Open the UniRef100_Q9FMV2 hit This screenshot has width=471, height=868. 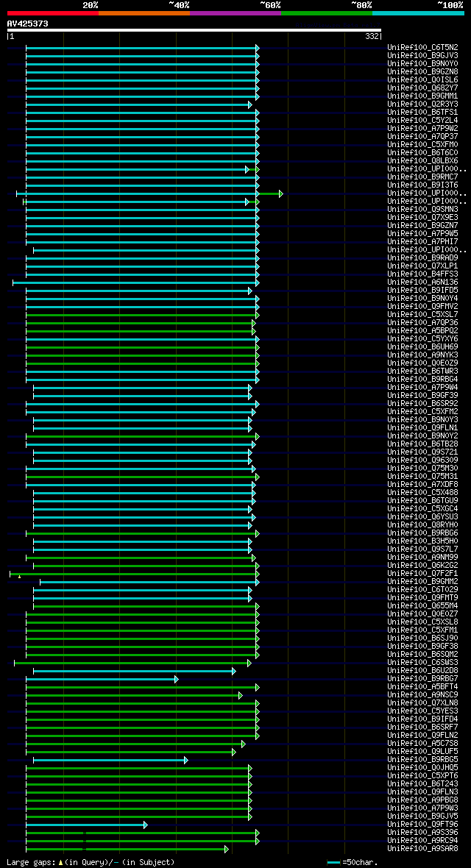click(422, 307)
